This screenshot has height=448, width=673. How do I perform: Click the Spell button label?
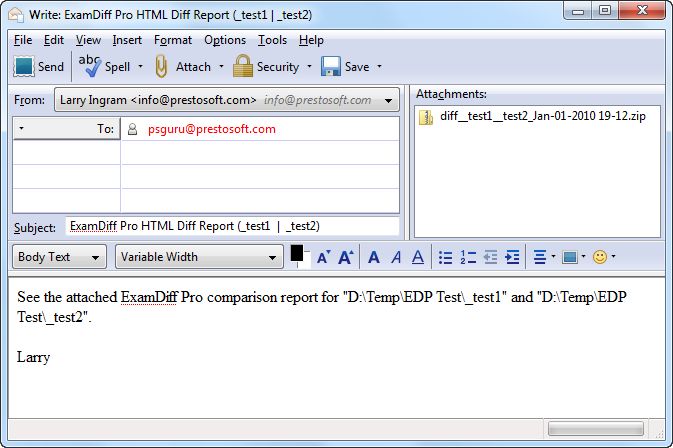117,67
